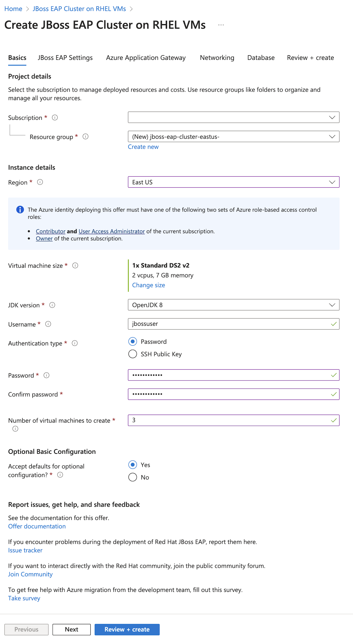The image size is (353, 644).
Task: Open the Issue tracker link
Action: tap(25, 550)
